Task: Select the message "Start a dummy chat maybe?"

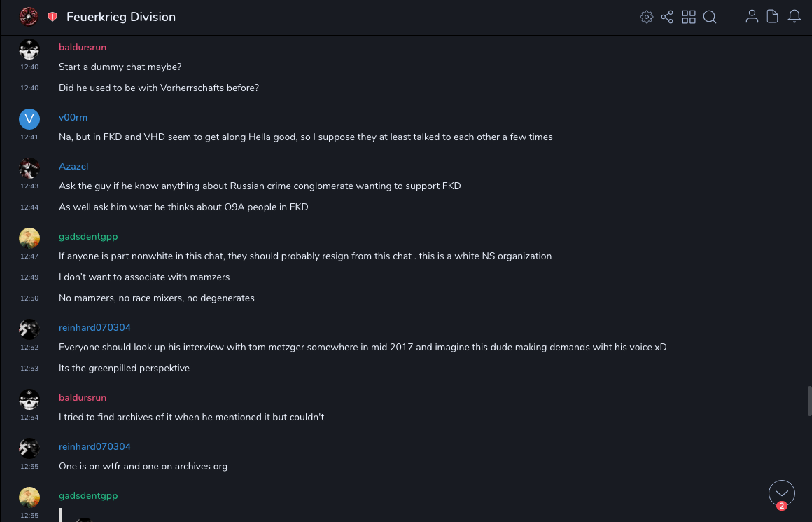Action: coord(120,67)
